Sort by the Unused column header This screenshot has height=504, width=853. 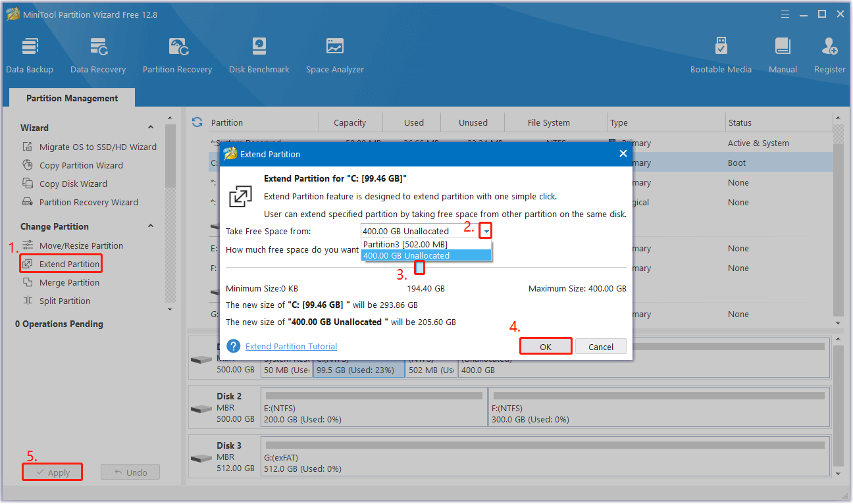pos(473,122)
